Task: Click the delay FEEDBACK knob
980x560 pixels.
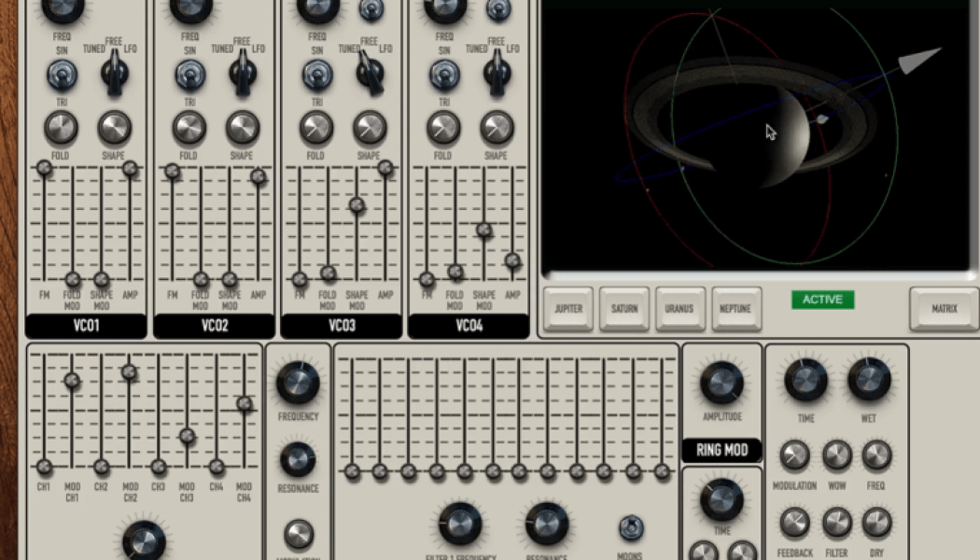Action: click(794, 523)
